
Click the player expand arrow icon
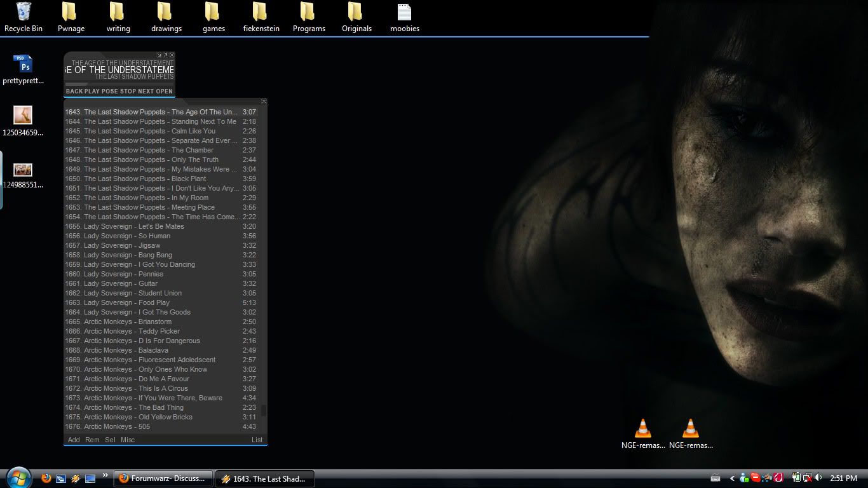point(165,55)
